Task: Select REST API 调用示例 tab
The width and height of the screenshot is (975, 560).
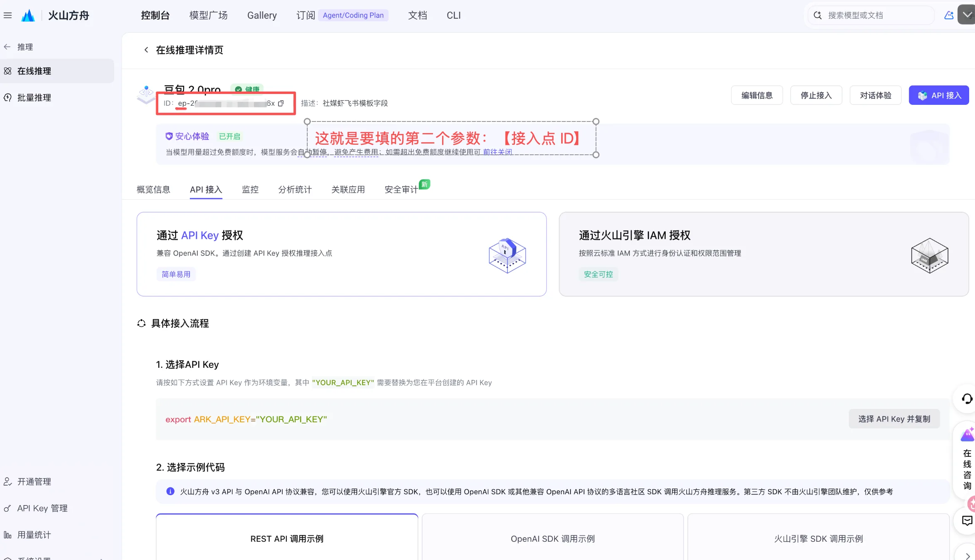Action: [x=287, y=538]
